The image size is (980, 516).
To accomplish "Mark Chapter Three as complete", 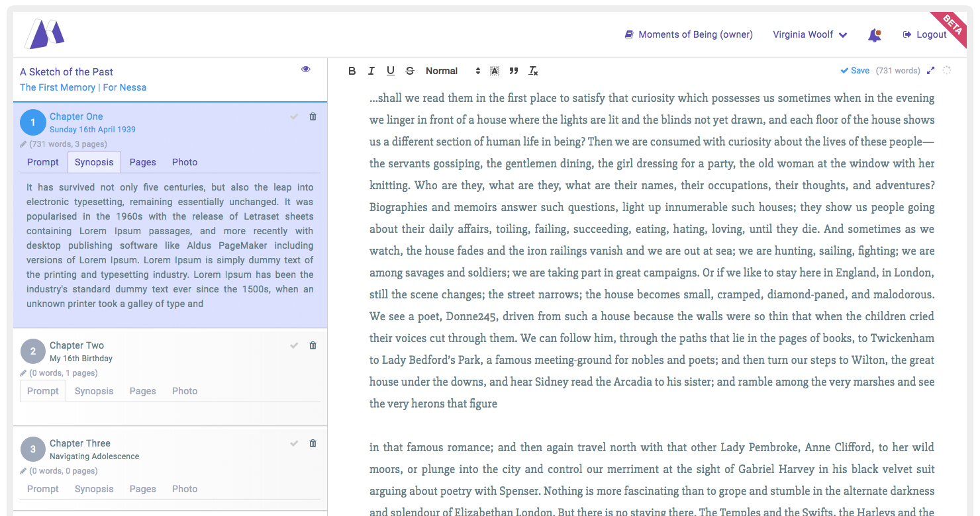I will [294, 443].
